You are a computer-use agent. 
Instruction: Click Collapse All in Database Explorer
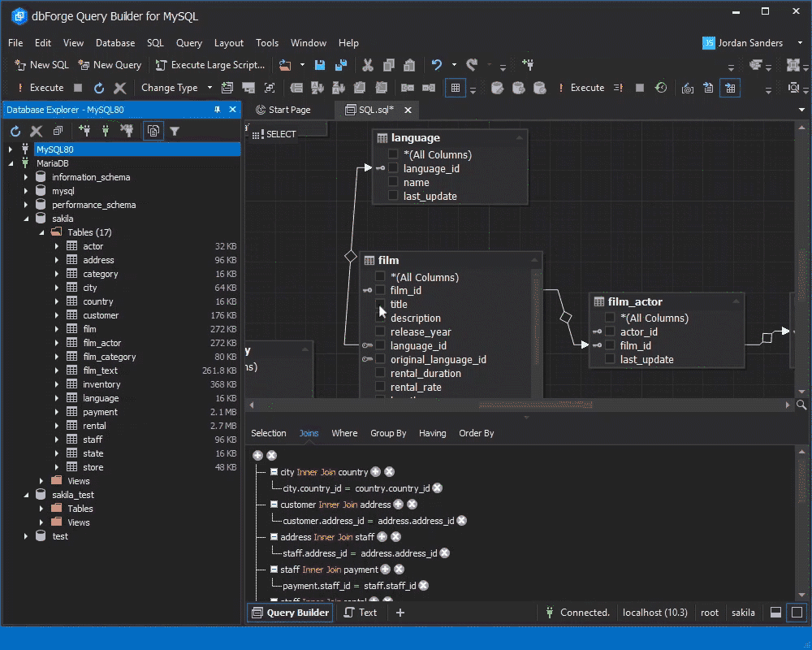coord(58,131)
